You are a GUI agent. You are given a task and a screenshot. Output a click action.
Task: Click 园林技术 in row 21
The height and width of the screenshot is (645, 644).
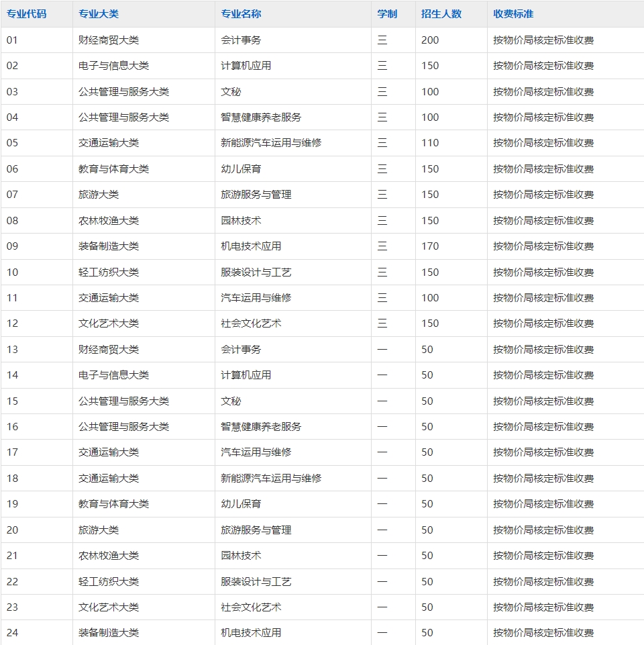point(241,556)
